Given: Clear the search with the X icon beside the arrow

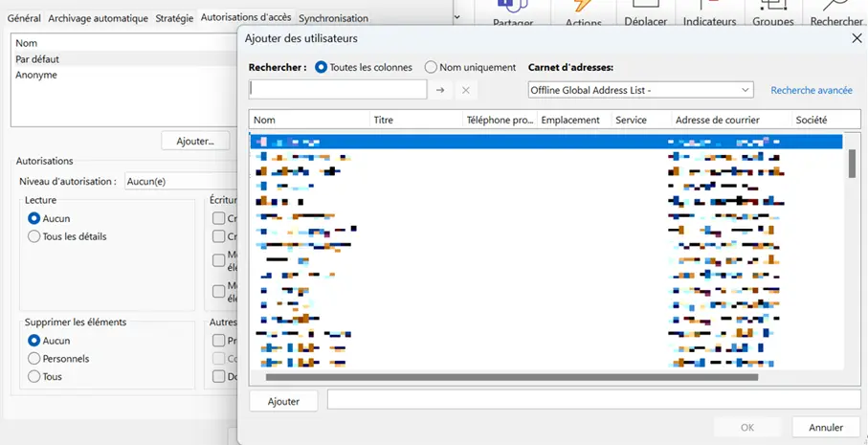Looking at the screenshot, I should 465,90.
